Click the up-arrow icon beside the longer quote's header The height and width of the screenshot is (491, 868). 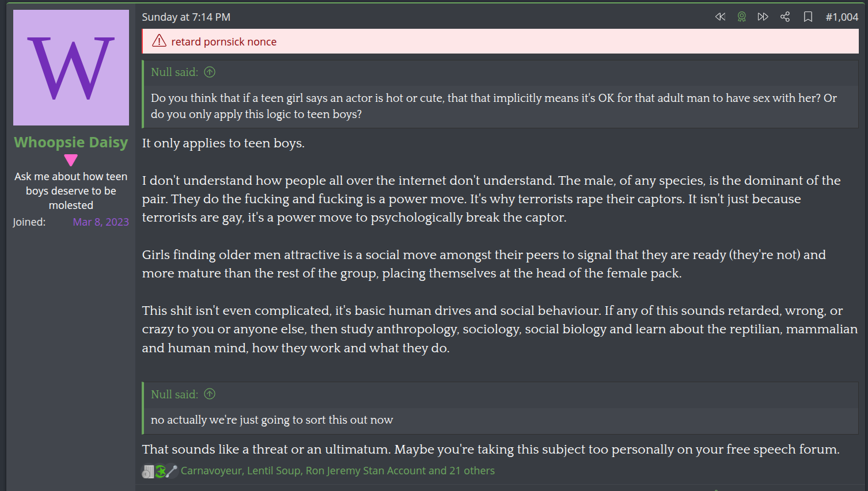click(210, 72)
